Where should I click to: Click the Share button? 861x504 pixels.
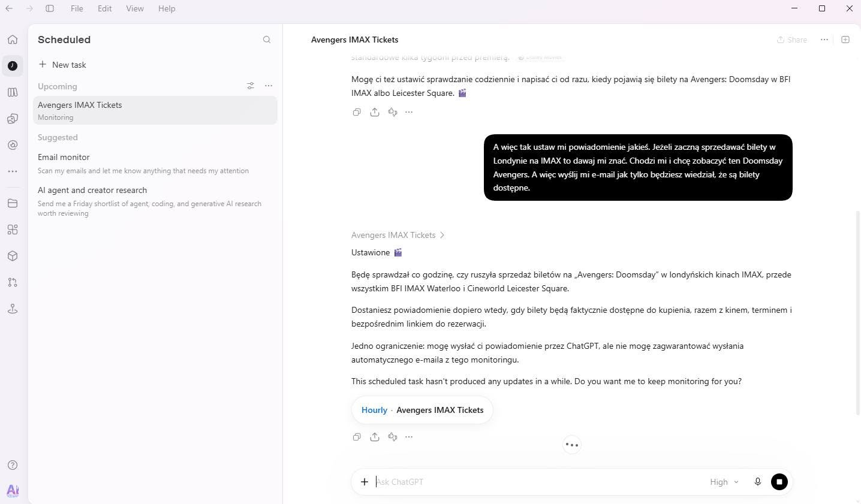tap(792, 40)
